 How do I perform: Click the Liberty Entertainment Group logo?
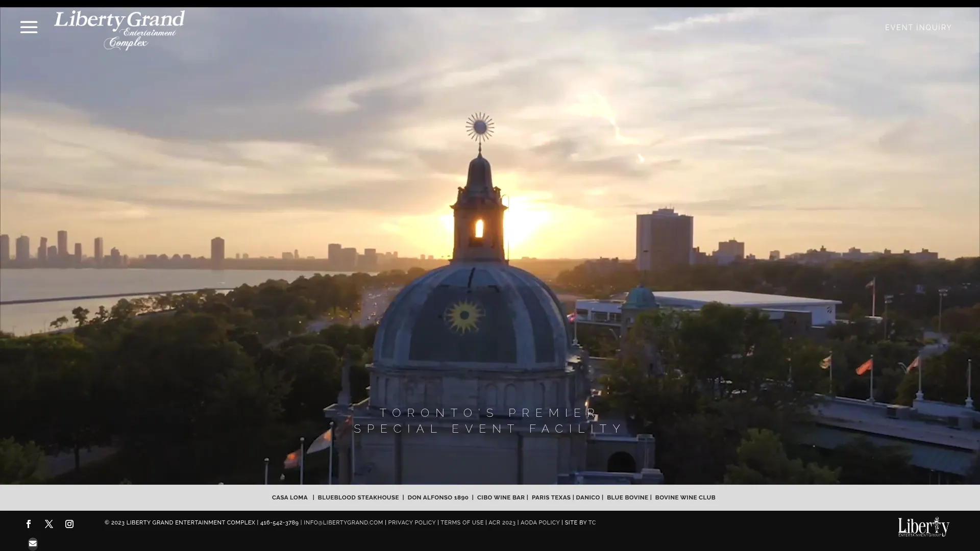pos(923,526)
